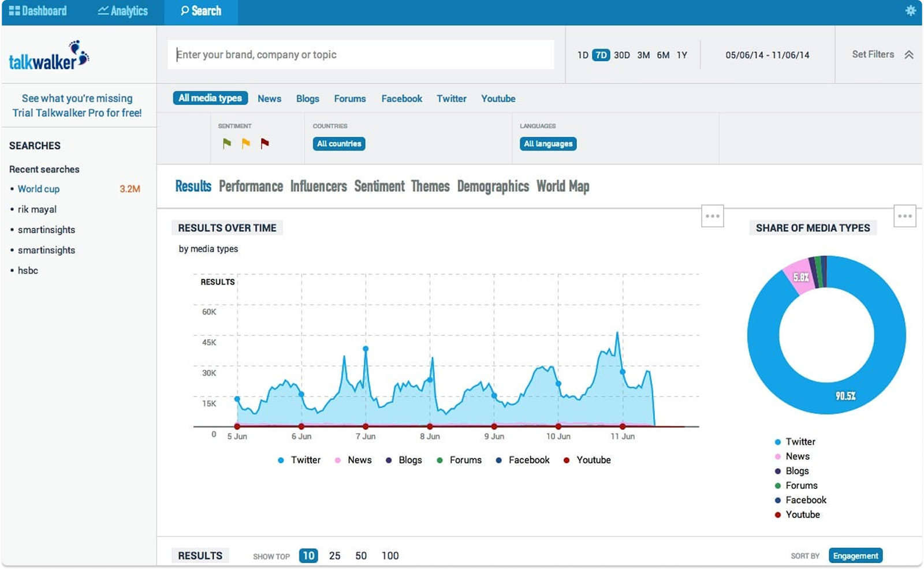Screen dimensions: 924x569
Task: Select the yellow neutral sentiment flag
Action: pyautogui.click(x=245, y=143)
